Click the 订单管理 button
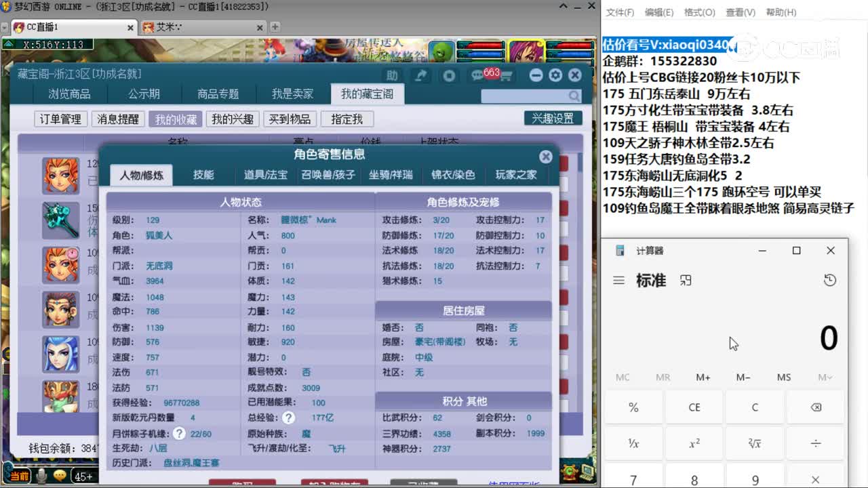Viewport: 868px width, 488px height. tap(60, 119)
